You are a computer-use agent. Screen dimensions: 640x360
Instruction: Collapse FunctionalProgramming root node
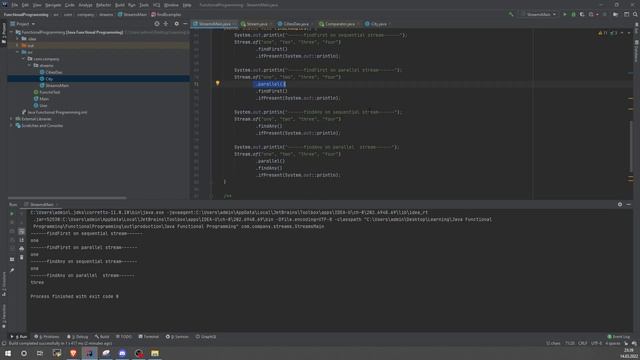(x=11, y=32)
